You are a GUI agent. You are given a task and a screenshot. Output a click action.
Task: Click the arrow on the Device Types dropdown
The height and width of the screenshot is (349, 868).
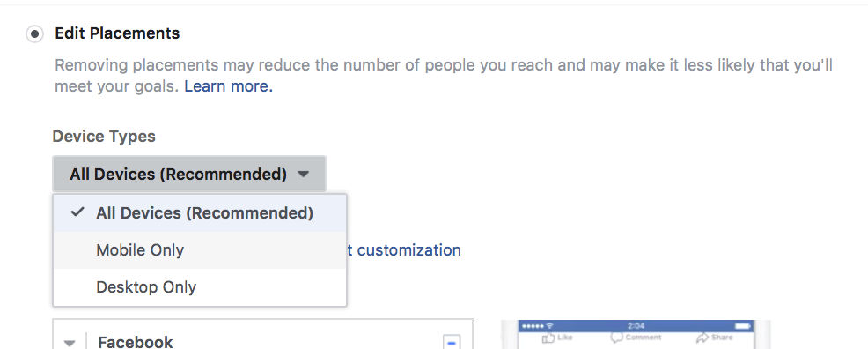coord(303,174)
